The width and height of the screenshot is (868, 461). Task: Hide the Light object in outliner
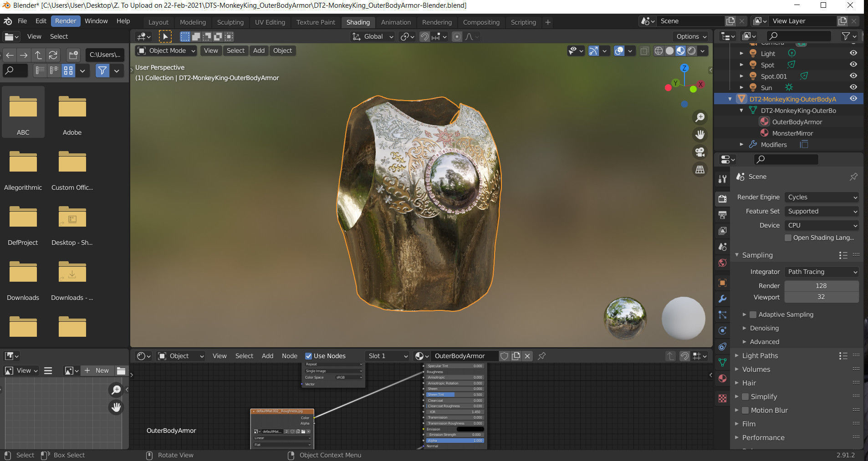coord(853,53)
